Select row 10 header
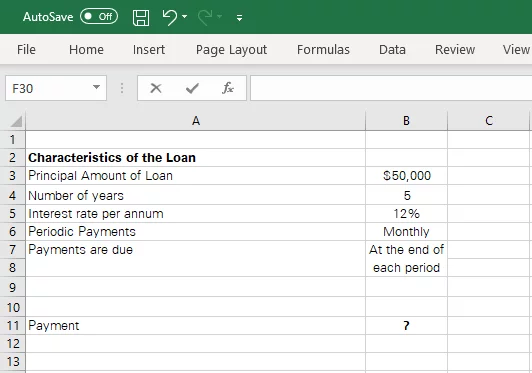 coord(13,307)
